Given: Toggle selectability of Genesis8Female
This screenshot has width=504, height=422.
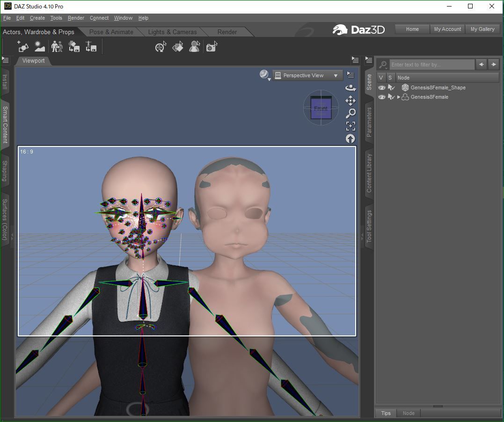Looking at the screenshot, I should click(391, 97).
